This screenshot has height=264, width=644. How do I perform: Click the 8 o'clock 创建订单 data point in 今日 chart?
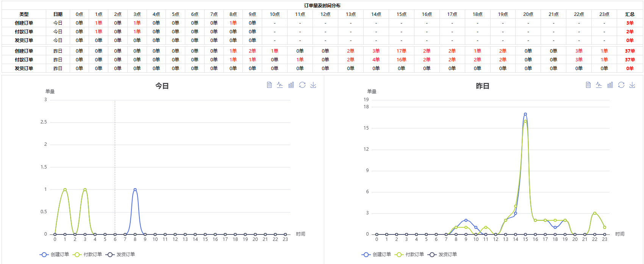click(135, 190)
